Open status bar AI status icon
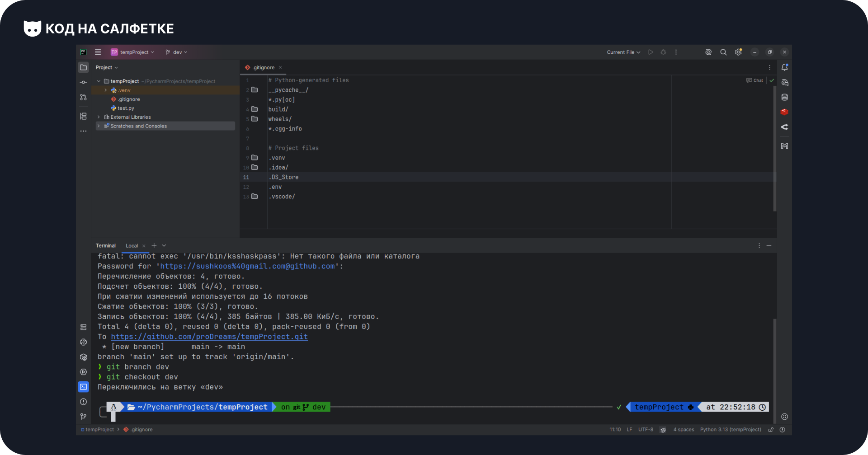Image resolution: width=868 pixels, height=455 pixels. click(x=663, y=430)
